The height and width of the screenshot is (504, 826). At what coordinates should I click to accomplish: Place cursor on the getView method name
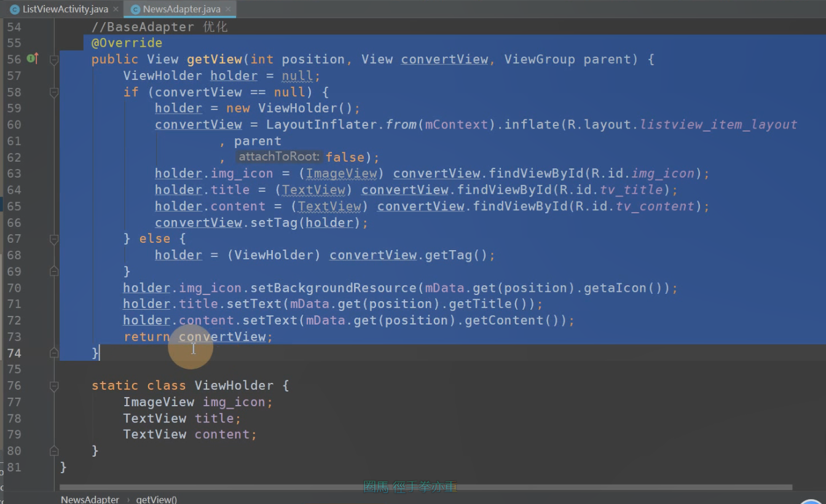pyautogui.click(x=214, y=60)
